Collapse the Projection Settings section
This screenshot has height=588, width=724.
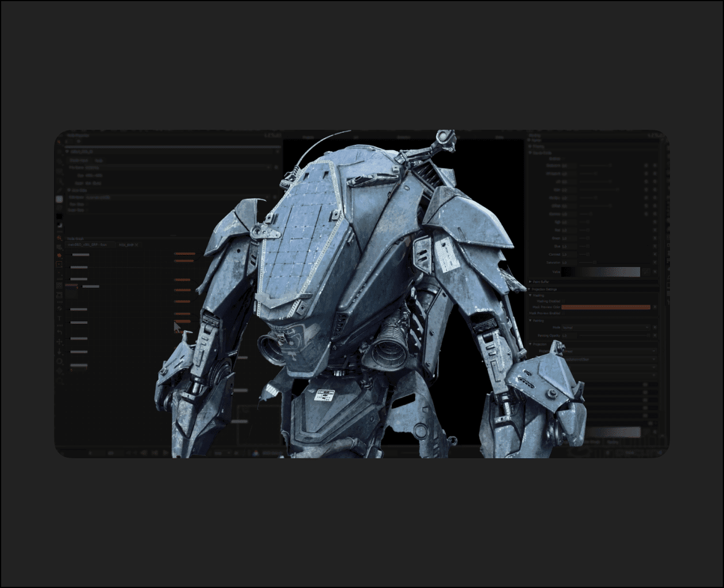[530, 289]
